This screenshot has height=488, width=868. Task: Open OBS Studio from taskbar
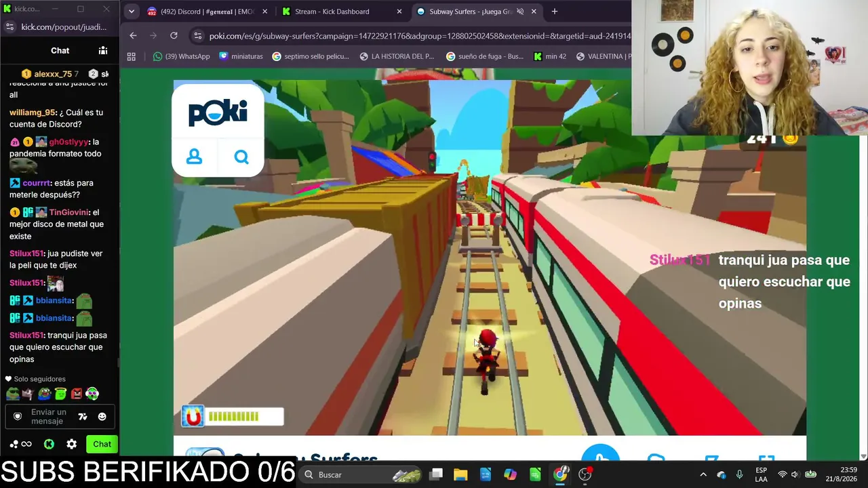click(x=585, y=474)
